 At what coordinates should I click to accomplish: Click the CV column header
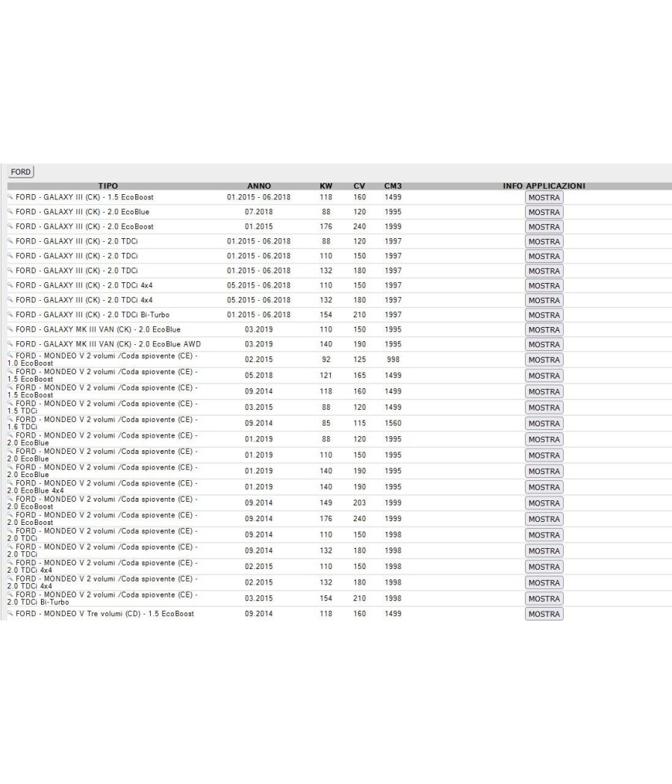pyautogui.click(x=359, y=186)
